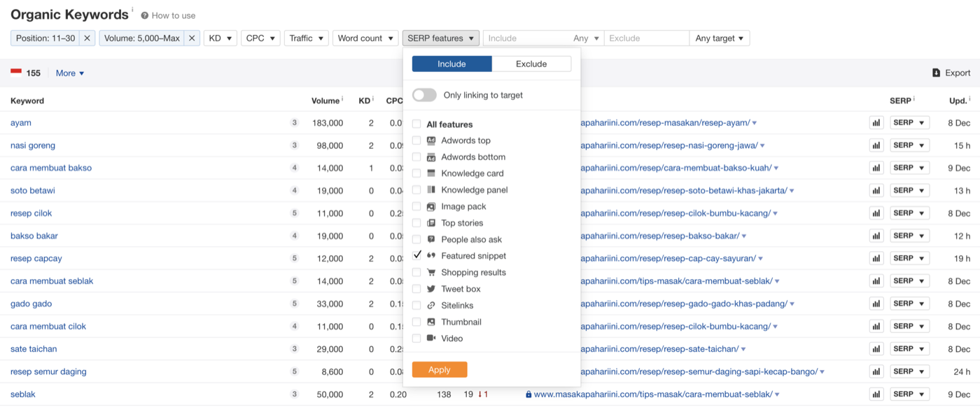Sort by the Upd. column header

coord(959,101)
